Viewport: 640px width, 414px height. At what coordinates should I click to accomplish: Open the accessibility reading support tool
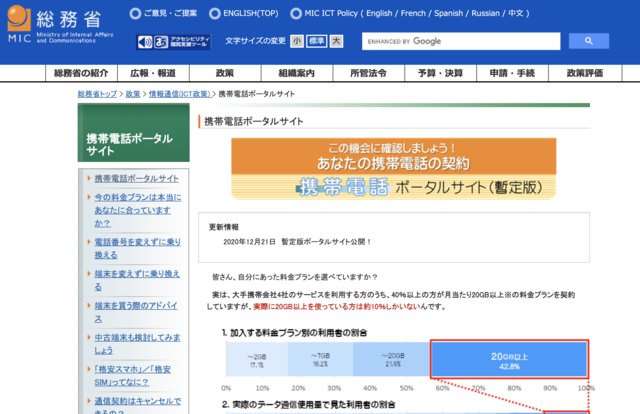click(x=173, y=42)
